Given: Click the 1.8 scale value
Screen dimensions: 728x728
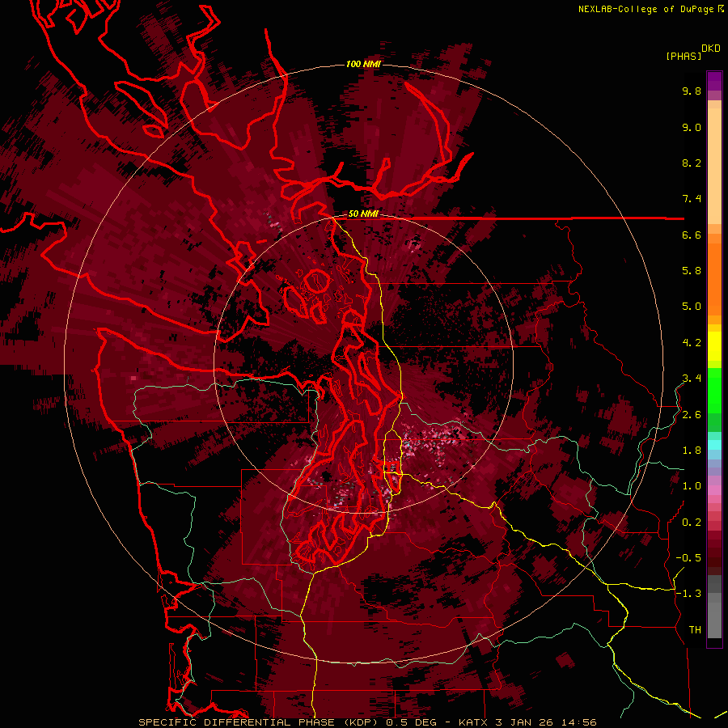Looking at the screenshot, I should (692, 451).
